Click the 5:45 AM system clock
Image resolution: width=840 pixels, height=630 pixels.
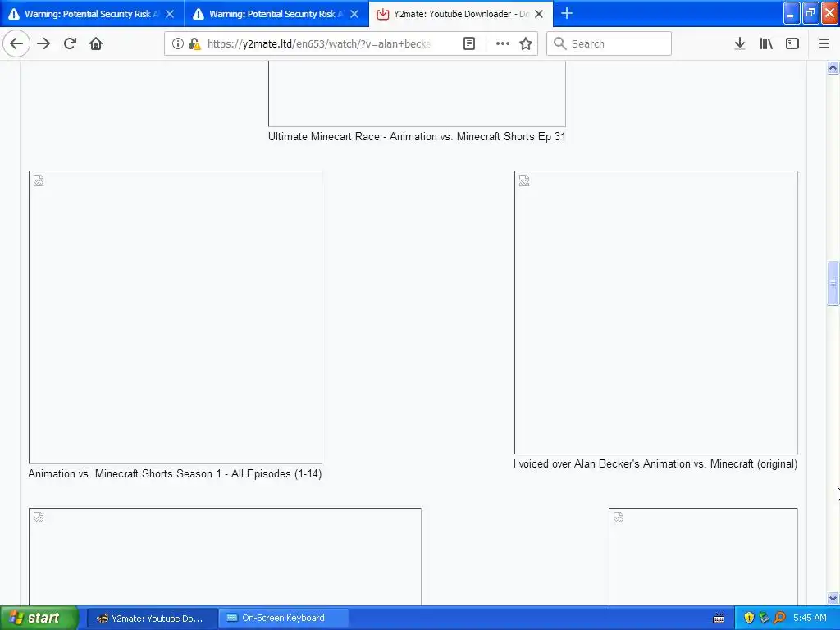click(x=810, y=619)
